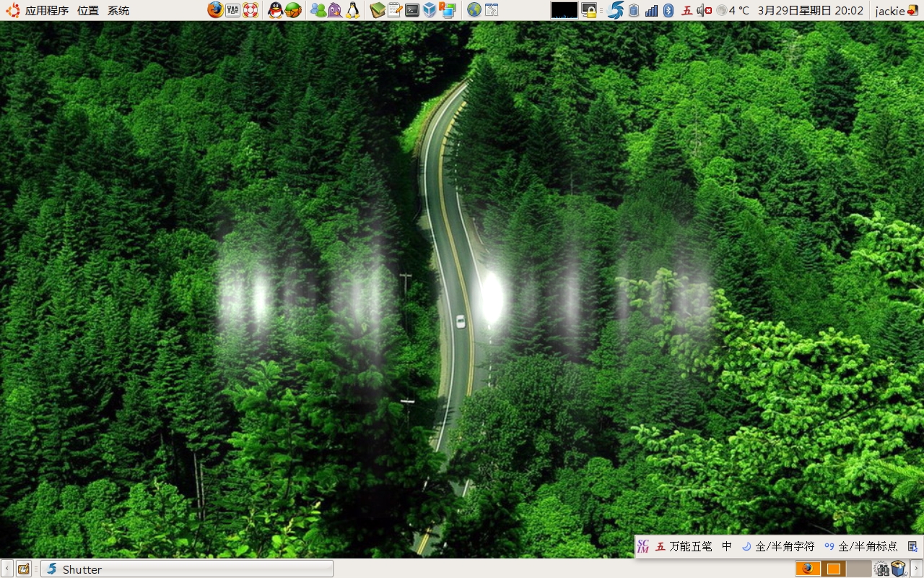The width and height of the screenshot is (924, 578).
Task: Open the remote desktop viewer launcher
Action: tap(448, 10)
